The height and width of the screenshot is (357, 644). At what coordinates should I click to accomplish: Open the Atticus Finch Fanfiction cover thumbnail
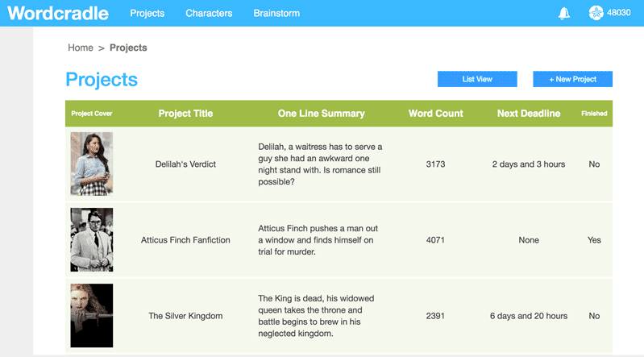[92, 239]
